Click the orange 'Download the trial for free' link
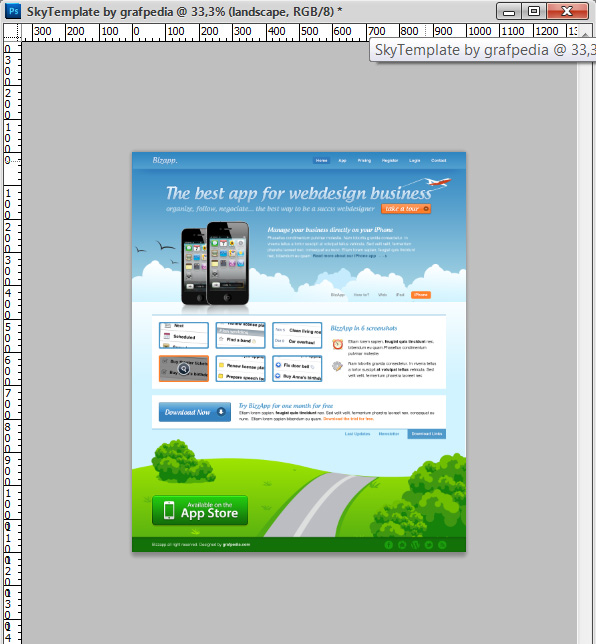The width and height of the screenshot is (596, 644). (348, 419)
